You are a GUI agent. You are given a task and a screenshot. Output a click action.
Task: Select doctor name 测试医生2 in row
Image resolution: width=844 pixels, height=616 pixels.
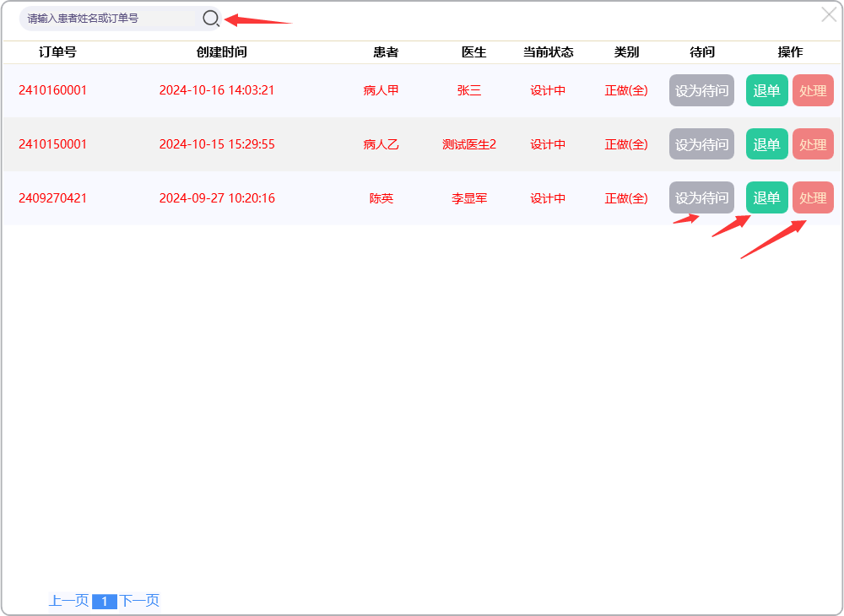(x=469, y=144)
